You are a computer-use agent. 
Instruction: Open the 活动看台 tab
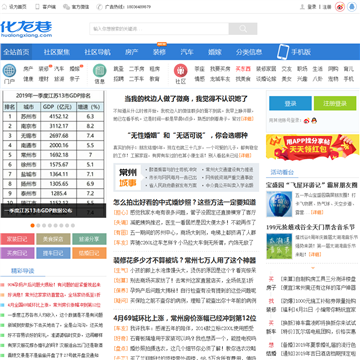click(282, 172)
